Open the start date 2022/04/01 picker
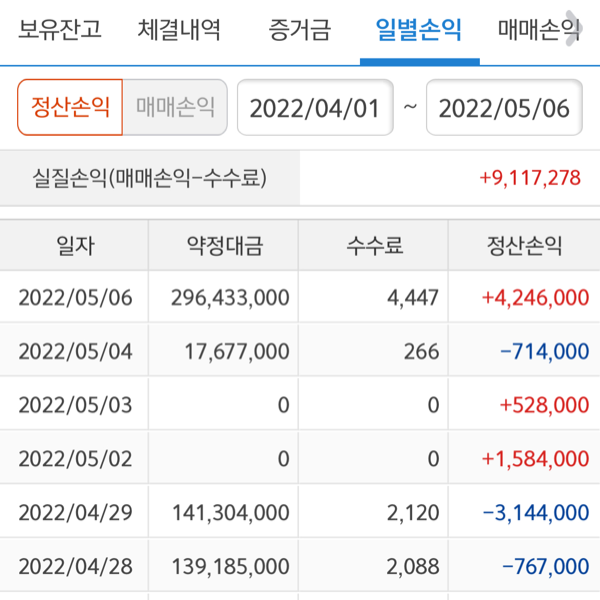 pos(315,108)
